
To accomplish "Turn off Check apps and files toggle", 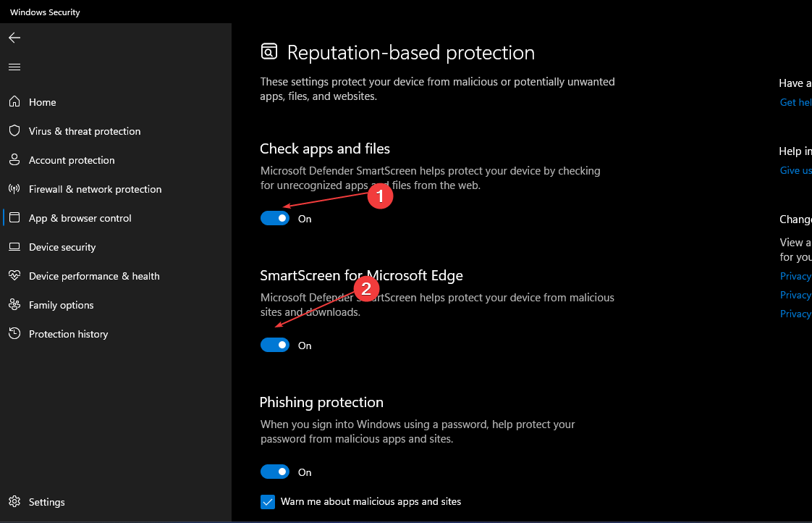I will (x=275, y=218).
